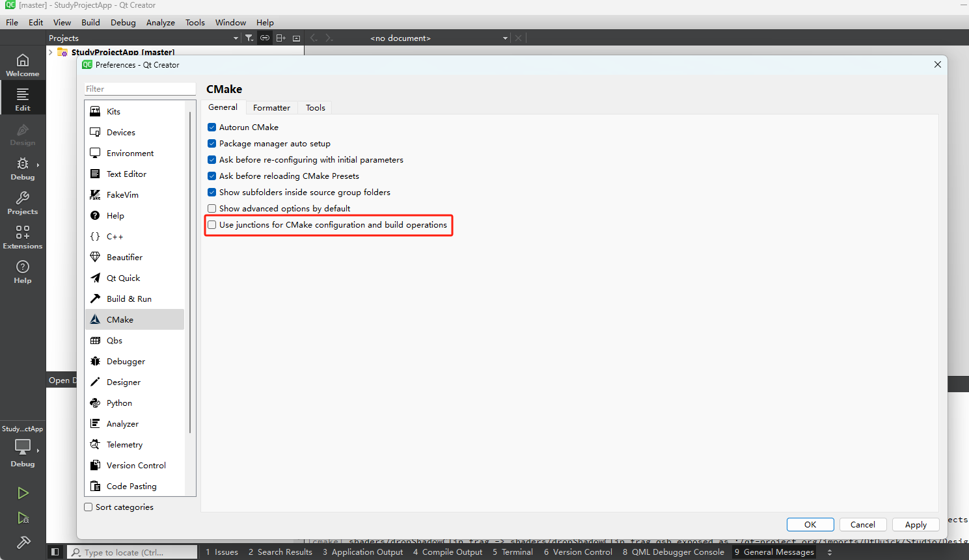
Task: Open Projects mode in the sidebar
Action: click(23, 203)
